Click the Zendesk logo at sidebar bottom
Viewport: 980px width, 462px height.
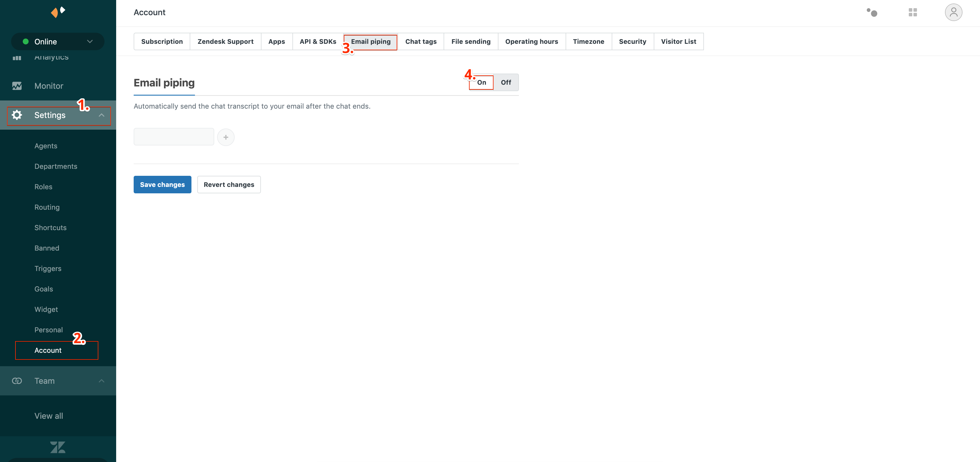point(58,447)
